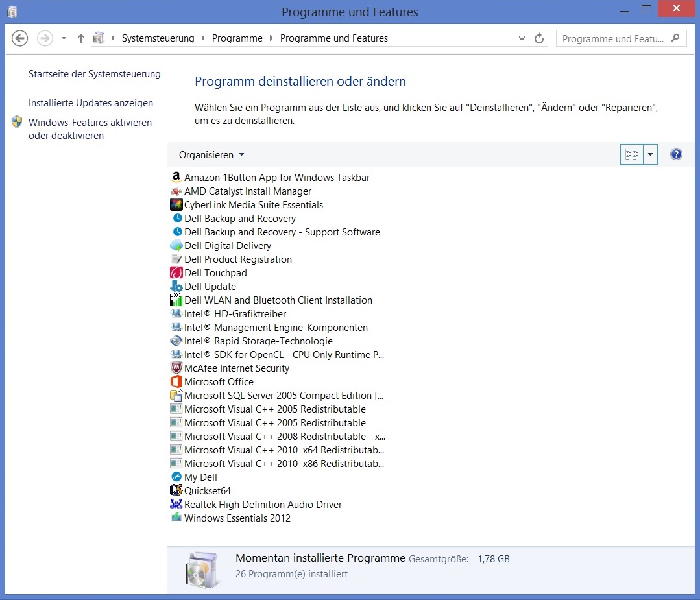Refresh the Programme und Features list
The image size is (700, 600).
click(539, 38)
